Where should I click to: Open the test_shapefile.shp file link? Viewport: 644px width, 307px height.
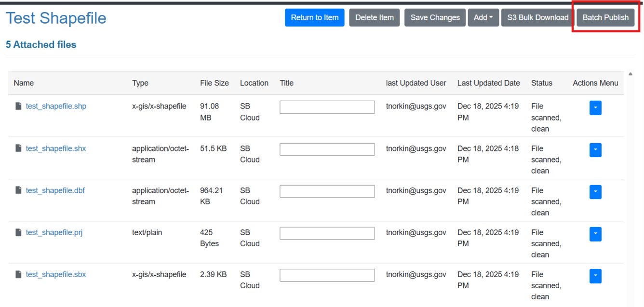point(56,106)
